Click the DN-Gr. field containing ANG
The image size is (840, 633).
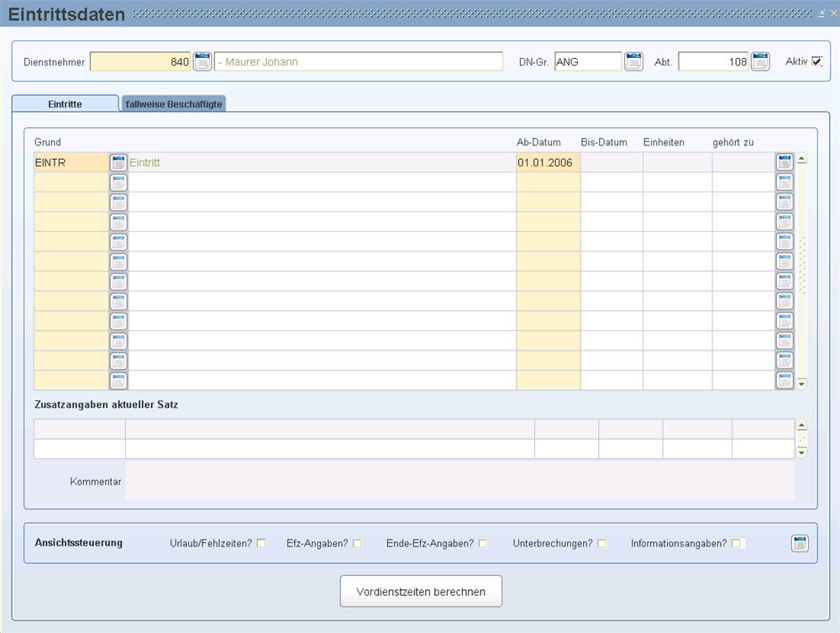[588, 61]
